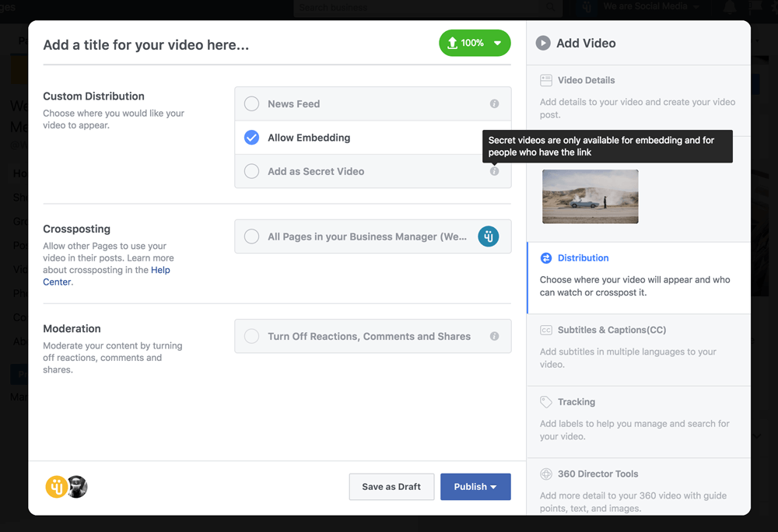
Task: Select the Add as Secret Video option
Action: pyautogui.click(x=251, y=171)
